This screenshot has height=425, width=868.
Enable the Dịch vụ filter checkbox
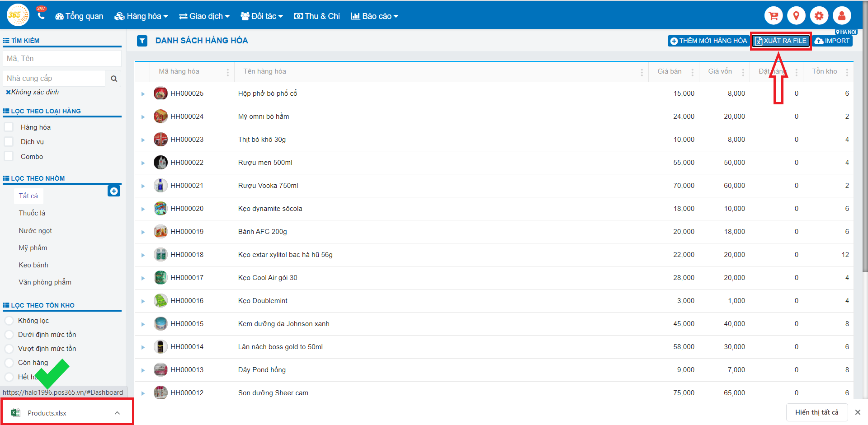(9, 142)
